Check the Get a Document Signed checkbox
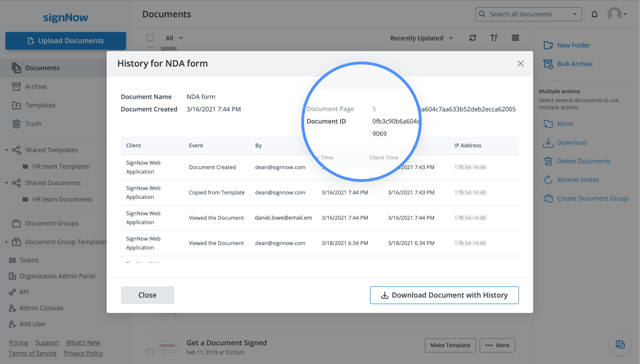640x364 pixels. point(150,352)
